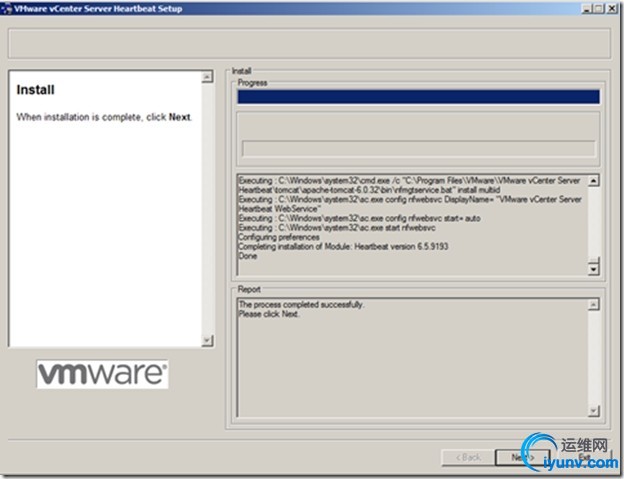Image resolution: width=624 pixels, height=479 pixels.
Task: Click the install log scrollbar thumb
Action: click(593, 261)
